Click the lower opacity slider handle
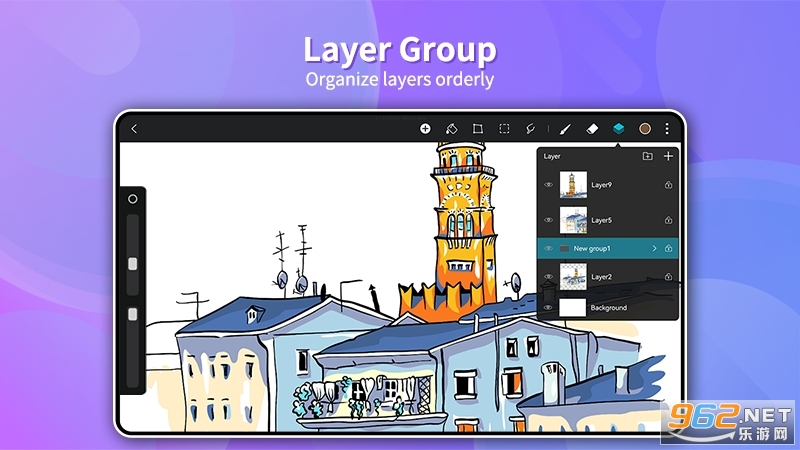Image resolution: width=800 pixels, height=450 pixels. pyautogui.click(x=133, y=314)
